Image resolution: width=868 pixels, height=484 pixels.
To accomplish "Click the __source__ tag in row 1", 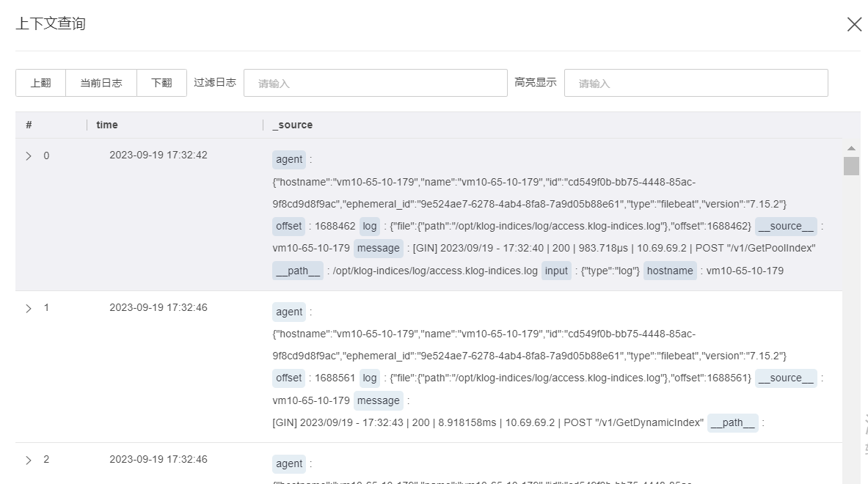I will [786, 378].
